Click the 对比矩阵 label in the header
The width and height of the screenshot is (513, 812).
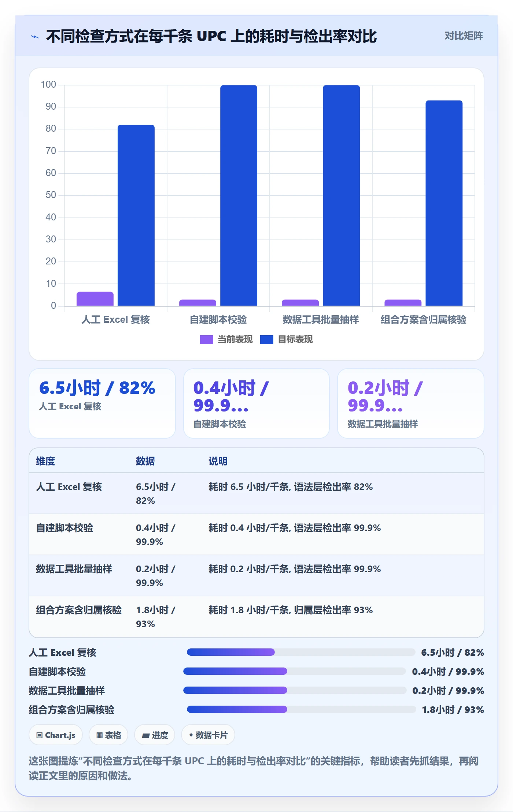[x=464, y=36]
